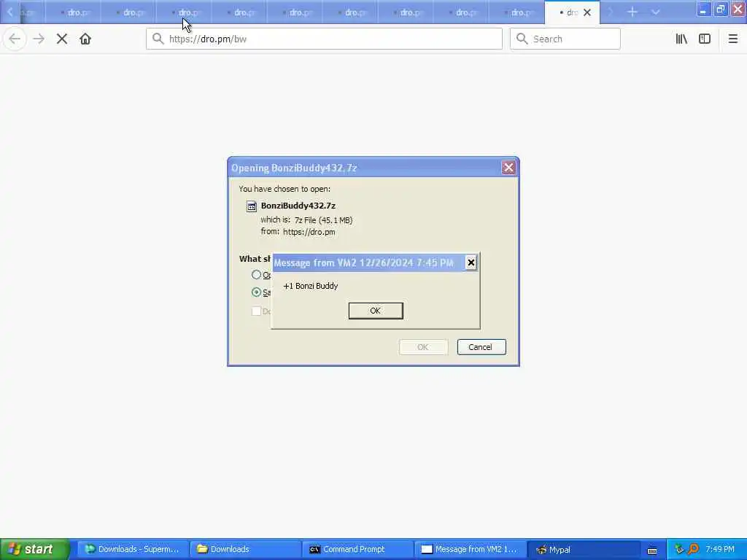Click the magnifier icon in the Search box

click(x=522, y=39)
